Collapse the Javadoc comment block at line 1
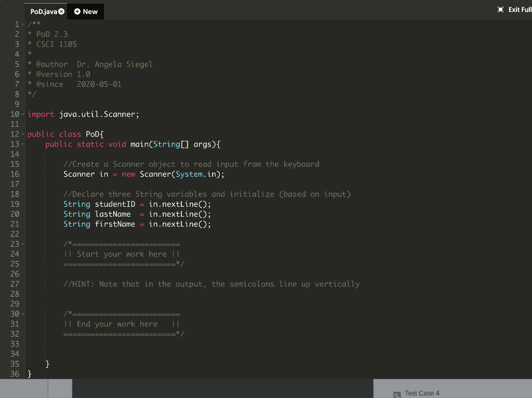The image size is (532, 398). [23, 24]
